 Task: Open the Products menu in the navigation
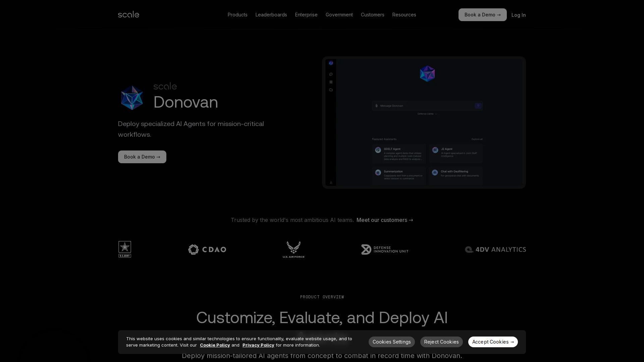point(237,15)
